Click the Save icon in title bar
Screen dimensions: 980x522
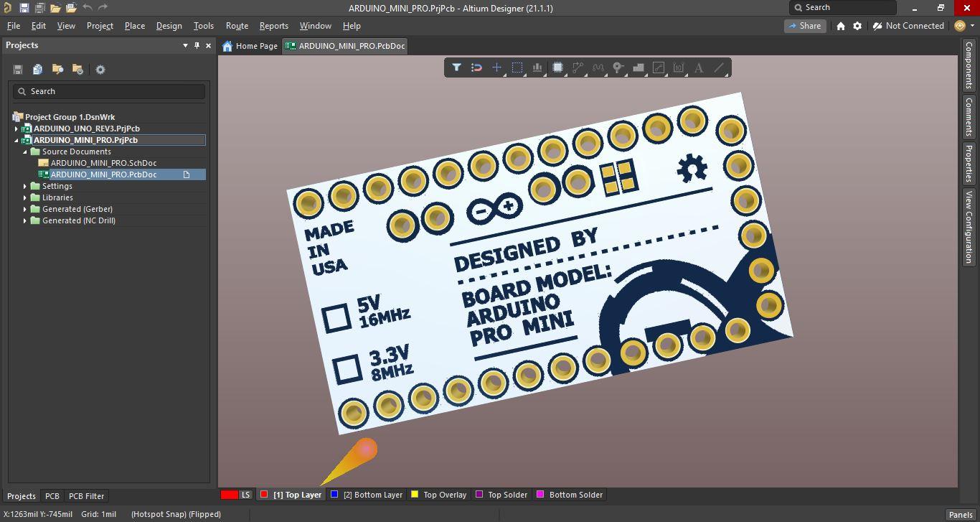coord(24,8)
